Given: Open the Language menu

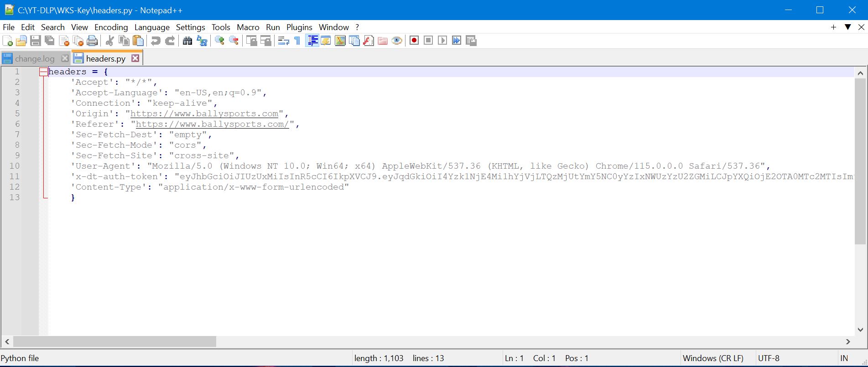Looking at the screenshot, I should click(152, 27).
